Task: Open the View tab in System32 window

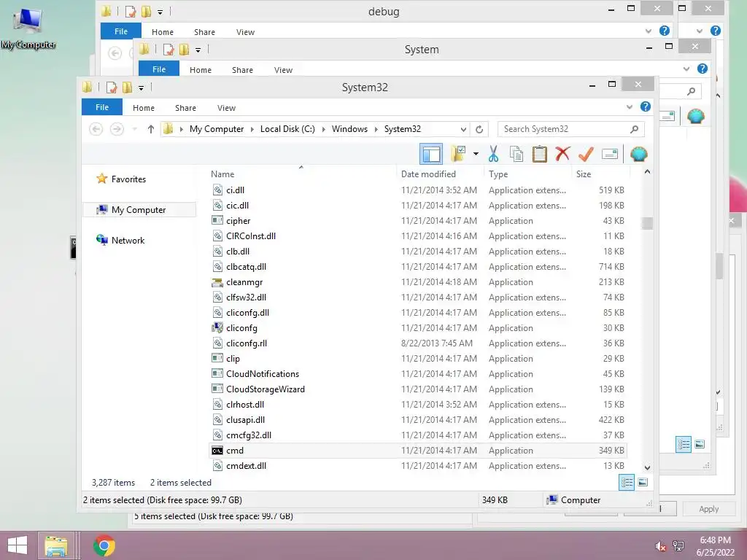Action: point(226,108)
